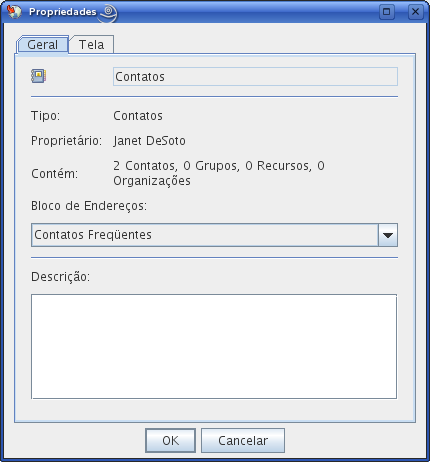
Task: Click the Contatos name input field
Action: pos(255,77)
